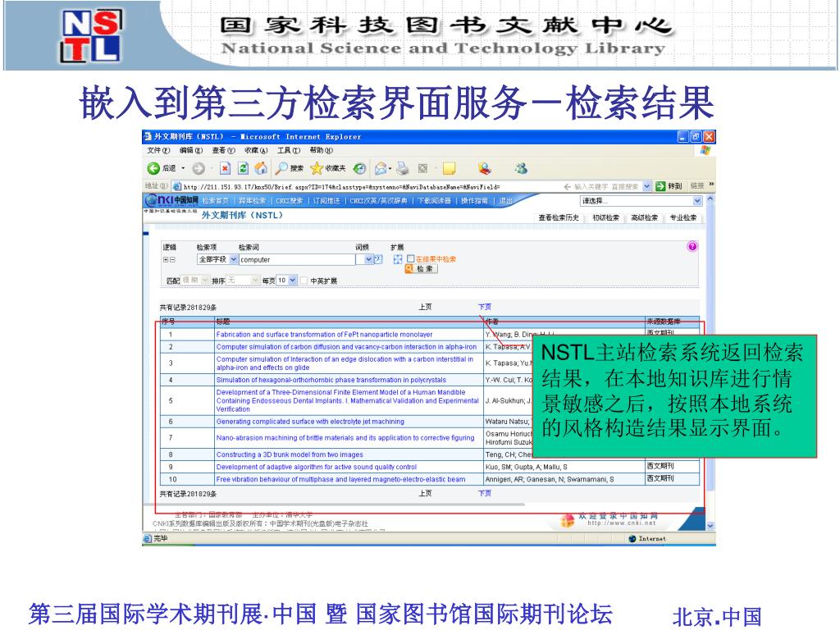Open the 每页 10 per-page dropdown

(286, 281)
